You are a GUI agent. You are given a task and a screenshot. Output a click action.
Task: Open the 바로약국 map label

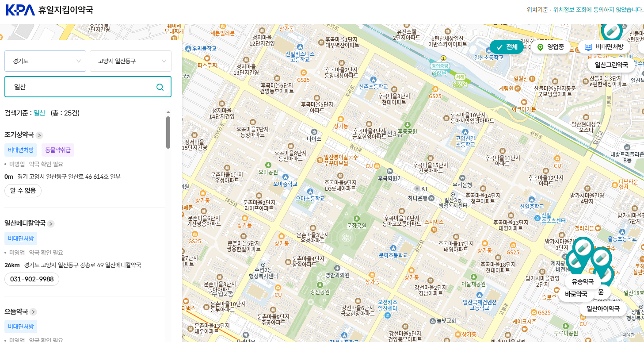click(576, 294)
